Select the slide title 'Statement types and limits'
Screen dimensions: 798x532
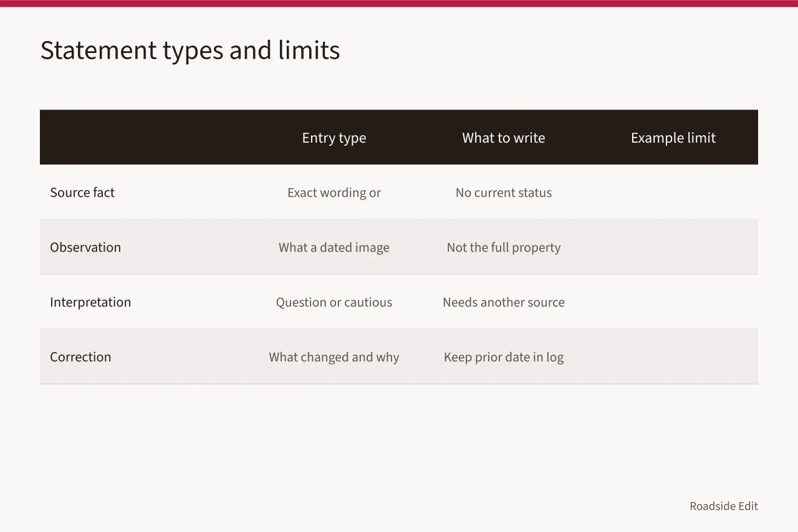pos(190,50)
